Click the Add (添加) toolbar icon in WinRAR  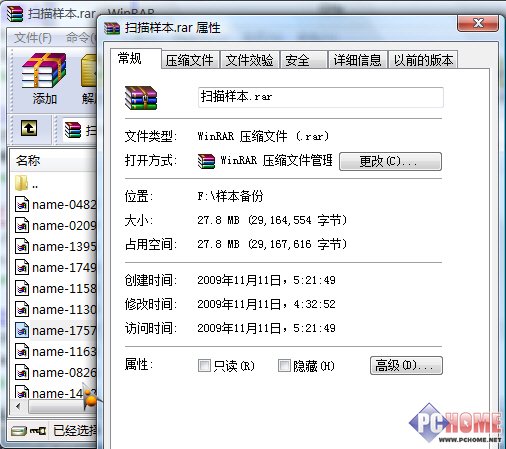point(44,71)
